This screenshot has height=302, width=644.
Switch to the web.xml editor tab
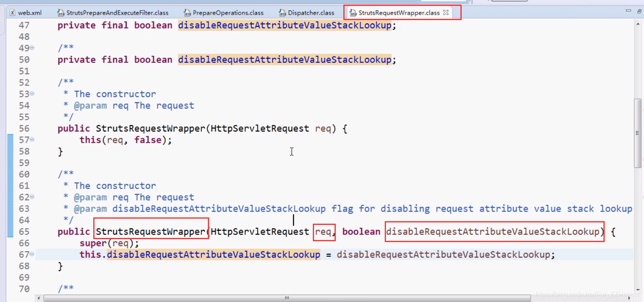26,13
